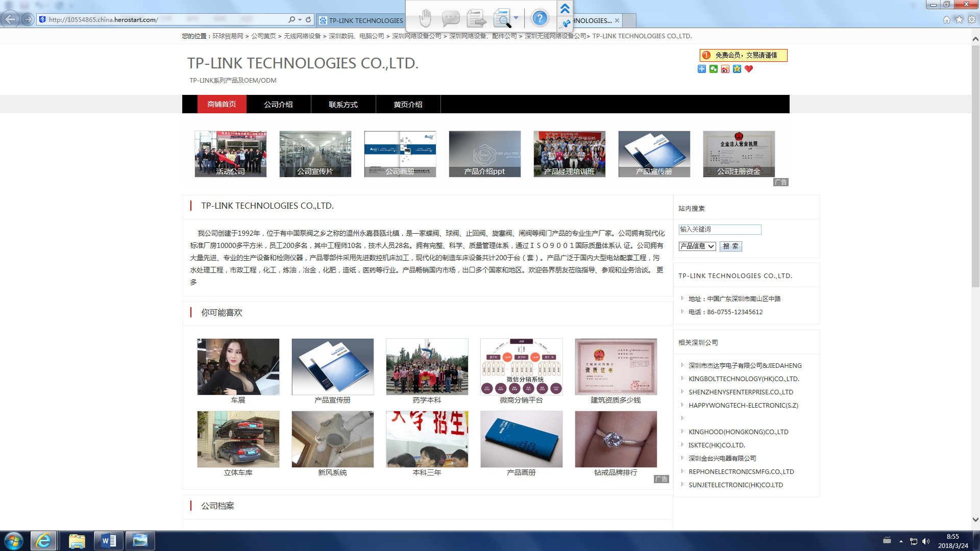Switch to the first TP-LINK TECHNOLOGIES browser tab

click(361, 20)
